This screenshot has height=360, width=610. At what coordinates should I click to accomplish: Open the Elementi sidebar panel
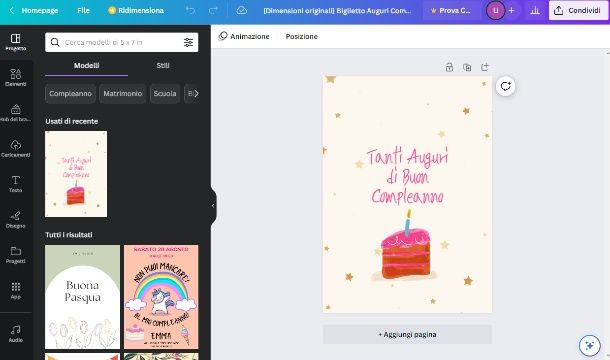tap(16, 77)
